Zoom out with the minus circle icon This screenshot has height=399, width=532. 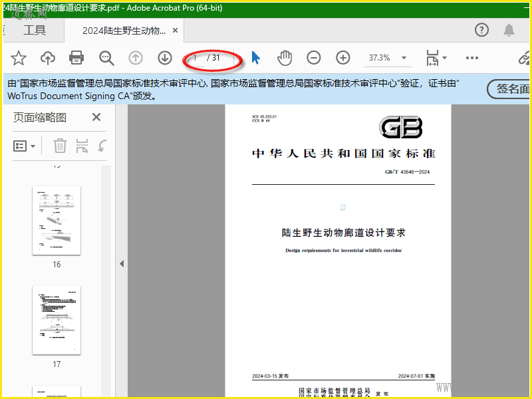pos(313,58)
